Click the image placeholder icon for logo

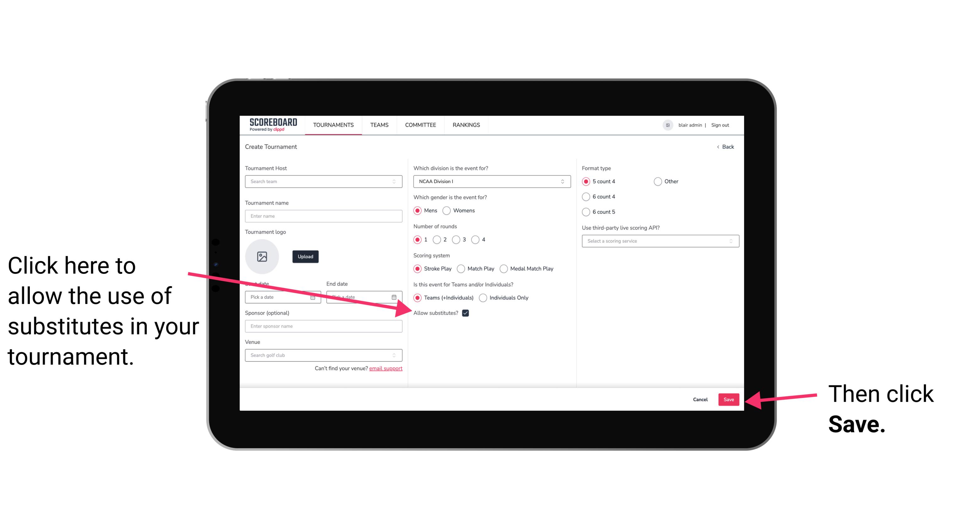[x=262, y=256]
